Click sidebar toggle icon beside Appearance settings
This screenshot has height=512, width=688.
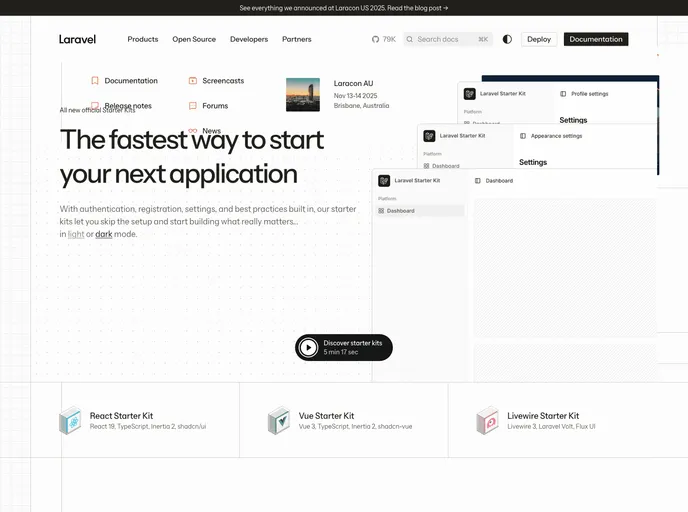(523, 136)
